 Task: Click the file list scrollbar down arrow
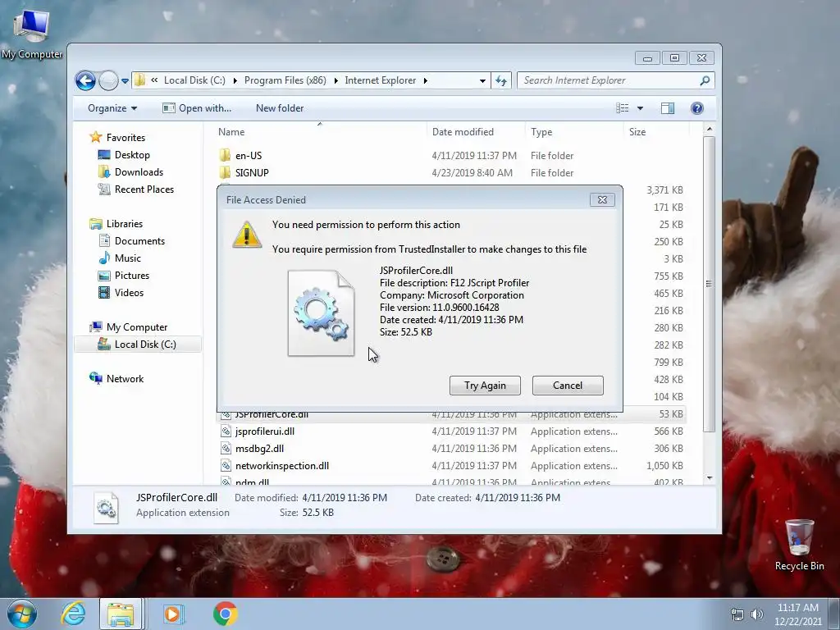click(710, 478)
